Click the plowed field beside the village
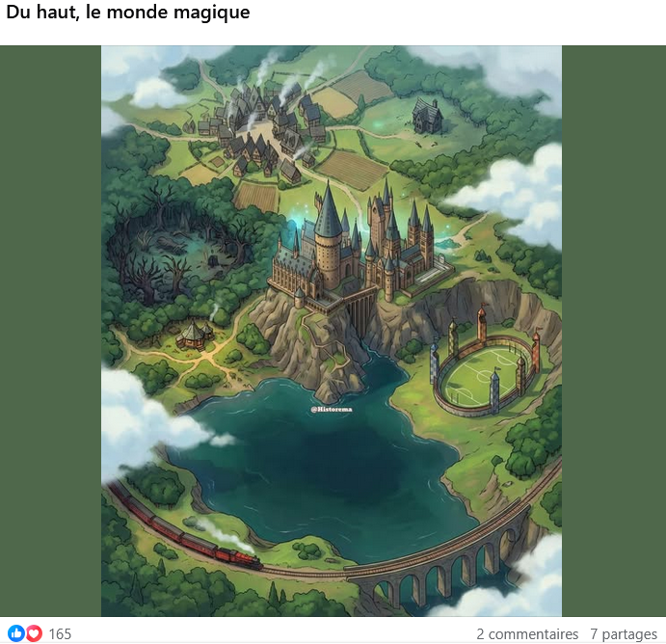 [352, 169]
